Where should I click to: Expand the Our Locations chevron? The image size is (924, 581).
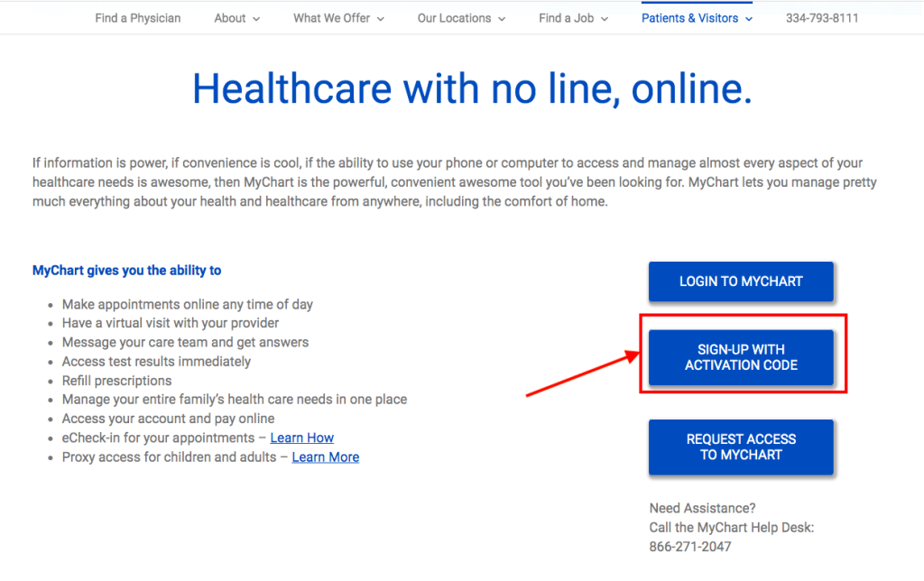502,19
